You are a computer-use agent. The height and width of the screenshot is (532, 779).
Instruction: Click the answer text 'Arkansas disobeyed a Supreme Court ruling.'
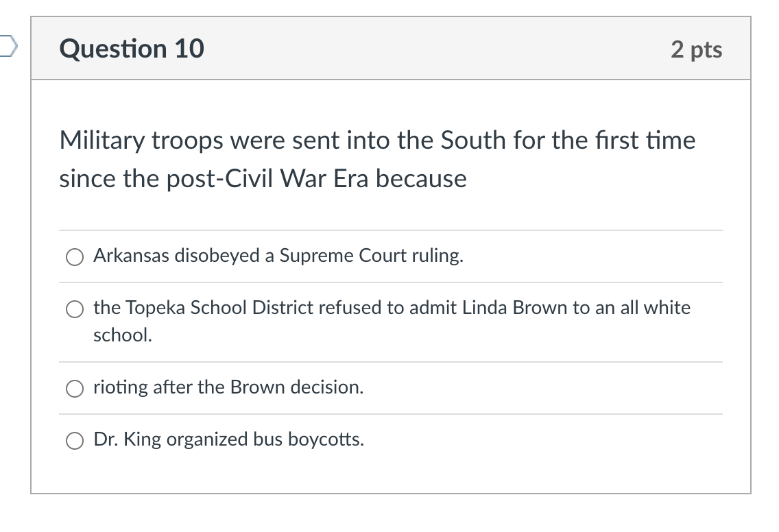(278, 255)
